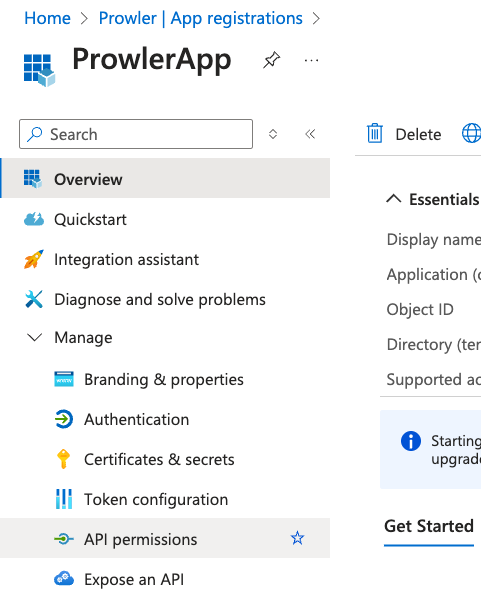This screenshot has height=608, width=481.
Task: Open Integration assistant
Action: point(165,259)
